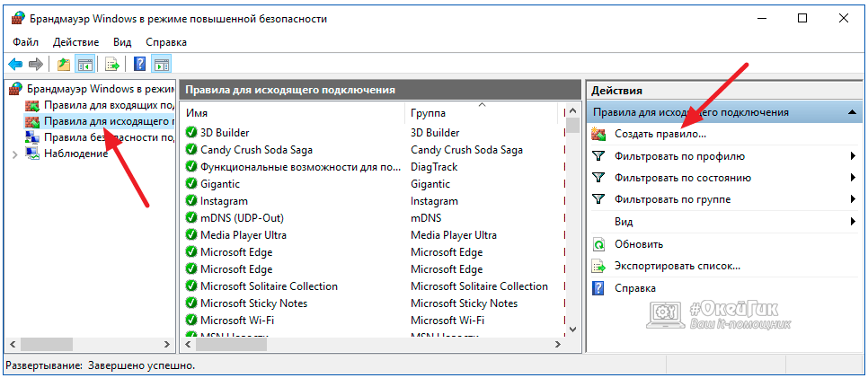This screenshot has width=868, height=378.
Task: Open the Вид menu in menu bar
Action: click(122, 42)
